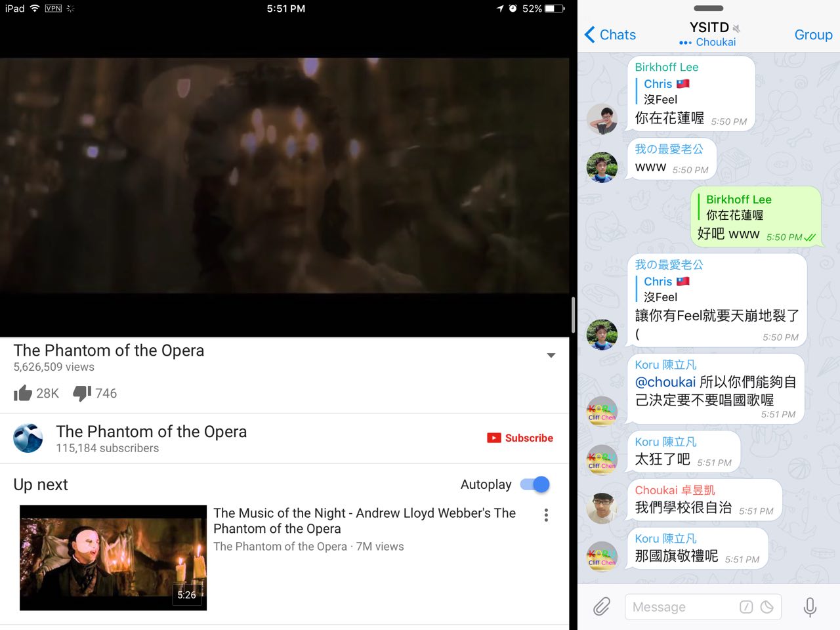Tap avatar beside the 太狂了吧 message

point(602,459)
